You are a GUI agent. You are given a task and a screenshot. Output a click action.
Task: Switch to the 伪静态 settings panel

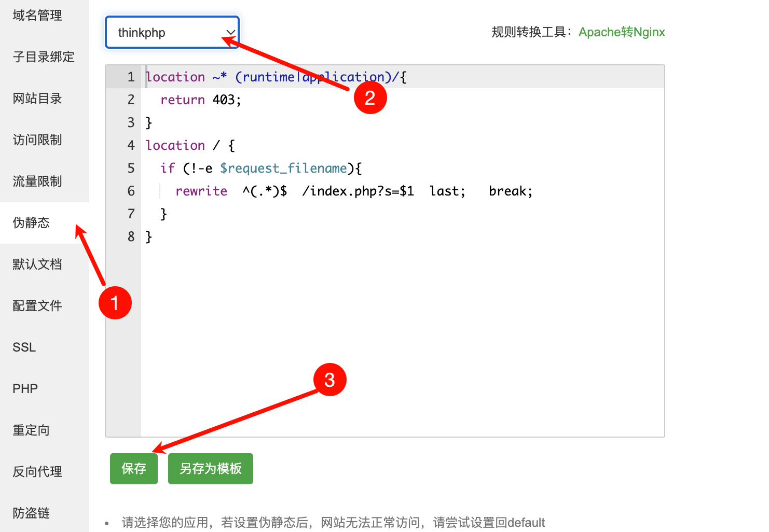click(31, 222)
